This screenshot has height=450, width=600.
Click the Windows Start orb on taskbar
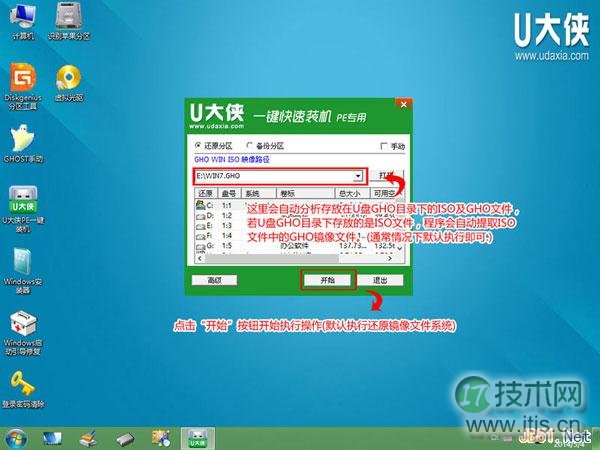point(17,437)
